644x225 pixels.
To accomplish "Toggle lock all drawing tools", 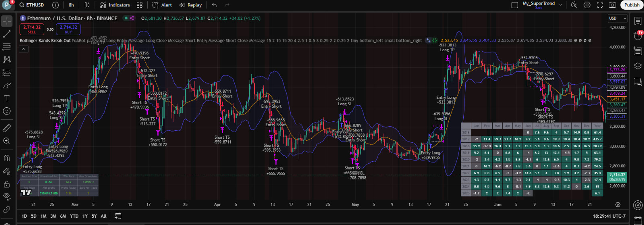I will click(7, 184).
